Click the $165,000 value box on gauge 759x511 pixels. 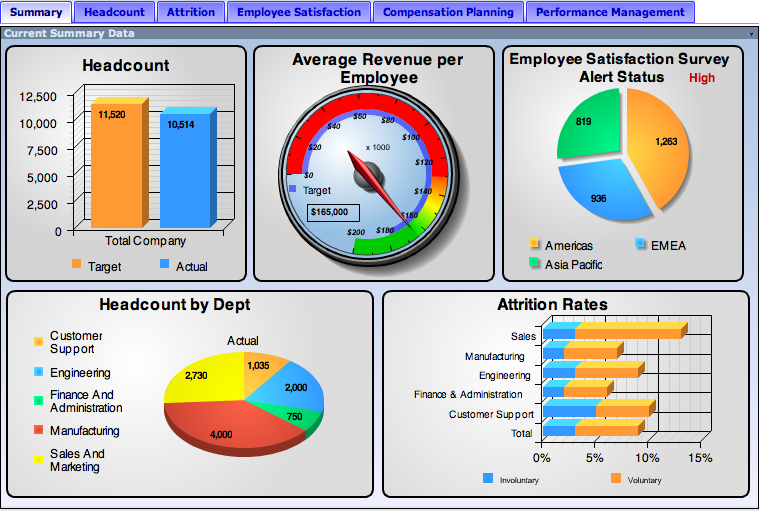click(333, 212)
